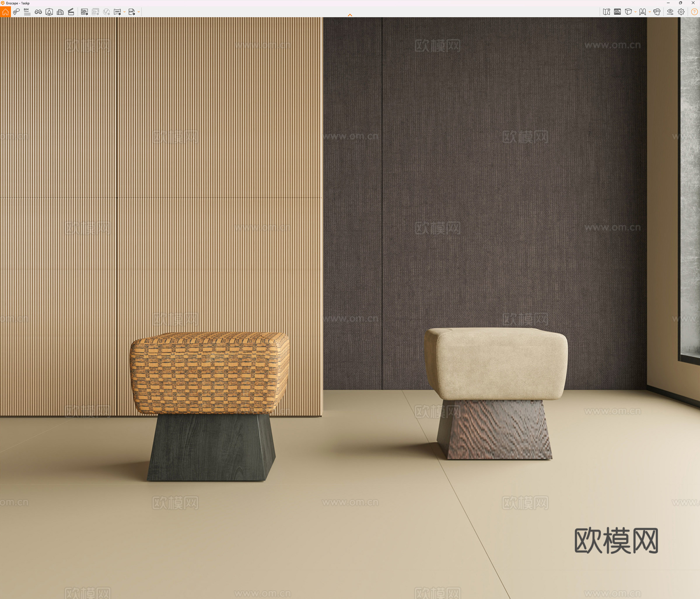Toggle the safe frame icon
700x599 pixels.
pyautogui.click(x=617, y=12)
